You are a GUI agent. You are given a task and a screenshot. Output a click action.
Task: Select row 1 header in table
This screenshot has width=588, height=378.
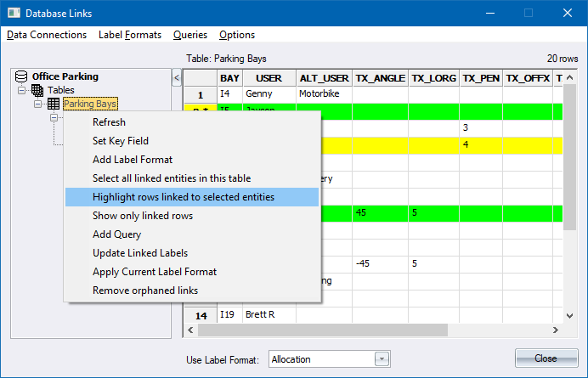(x=201, y=95)
